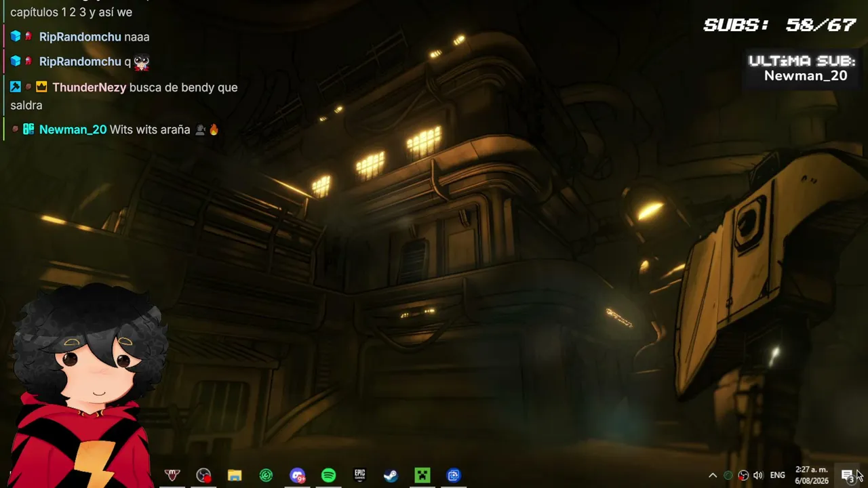Click the green circle system tray icon
Viewport: 868px width, 488px height.
point(728,475)
